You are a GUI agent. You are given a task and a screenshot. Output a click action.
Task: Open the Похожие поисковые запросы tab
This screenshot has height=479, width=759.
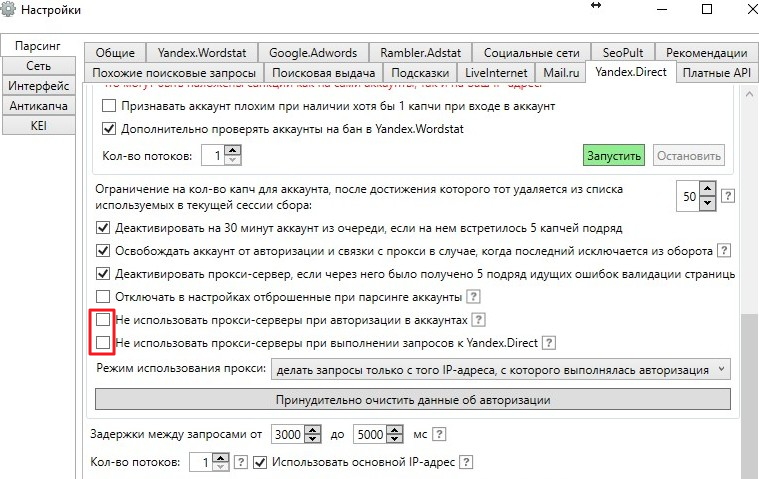[x=174, y=73]
